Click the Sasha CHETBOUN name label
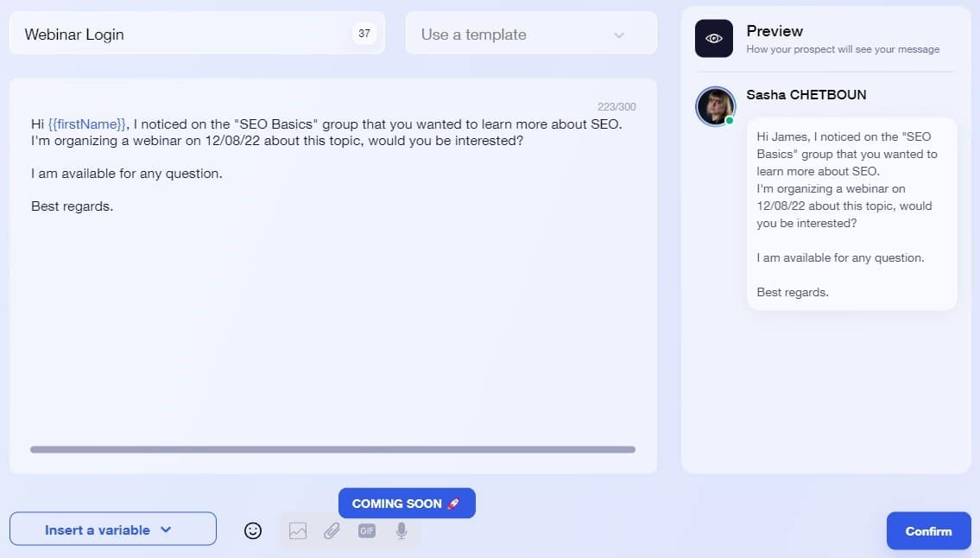The height and width of the screenshot is (558, 980). [x=806, y=95]
